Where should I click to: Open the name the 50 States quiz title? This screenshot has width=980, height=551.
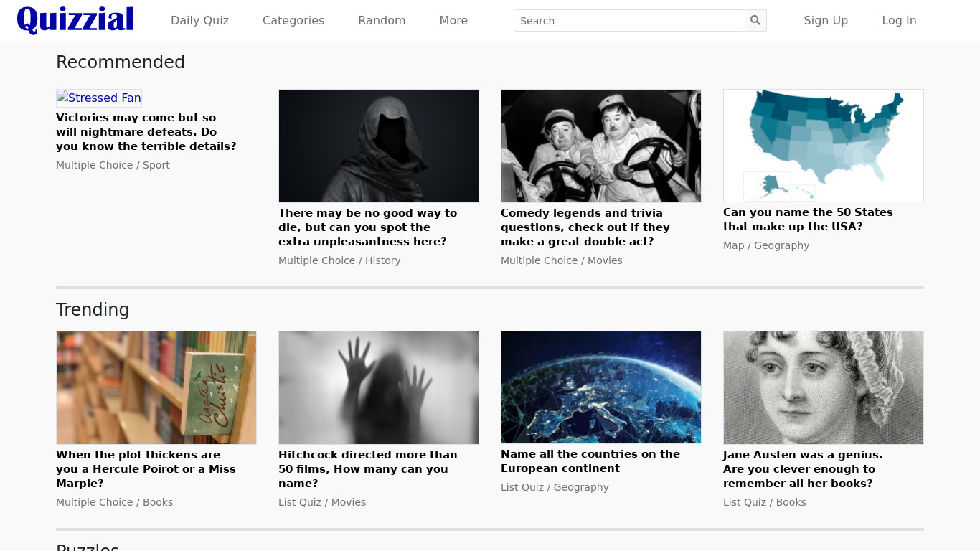808,220
